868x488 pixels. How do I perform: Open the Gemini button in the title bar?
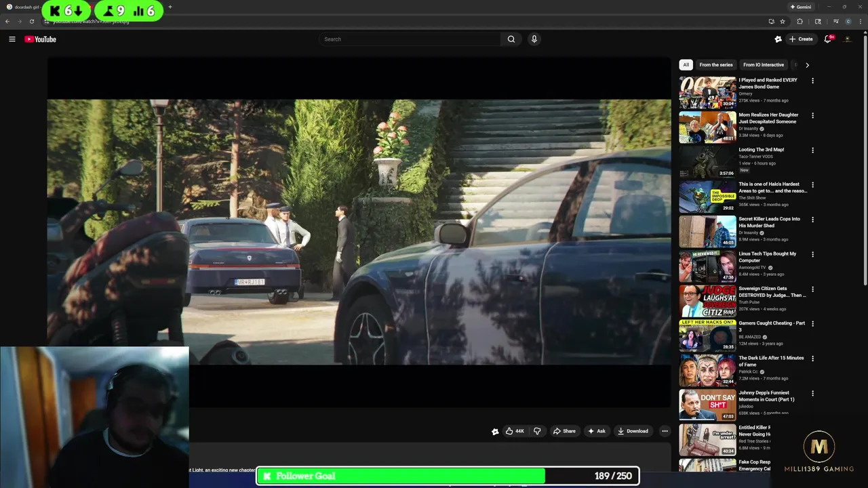click(x=801, y=7)
